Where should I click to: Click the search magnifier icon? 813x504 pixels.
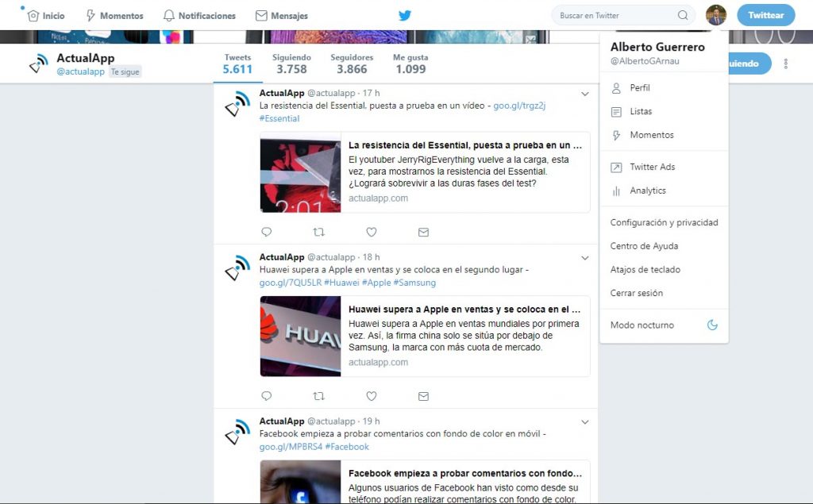pyautogui.click(x=683, y=16)
